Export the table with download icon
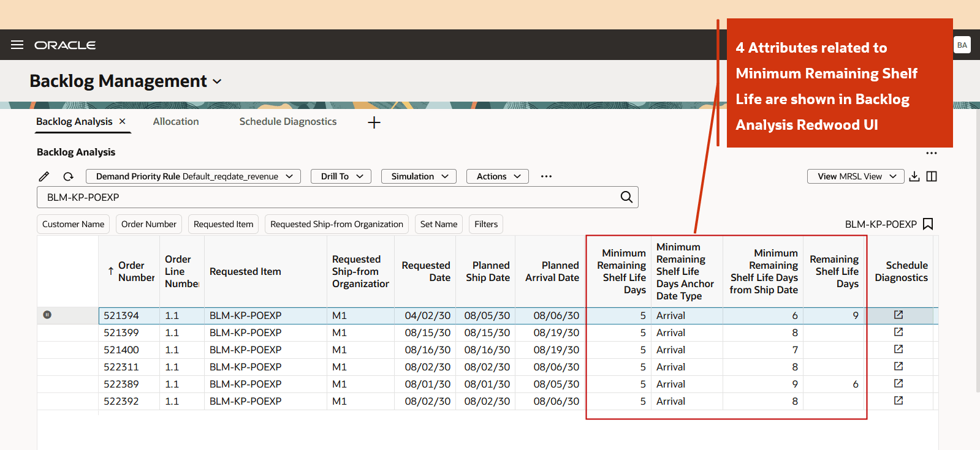 [x=914, y=176]
